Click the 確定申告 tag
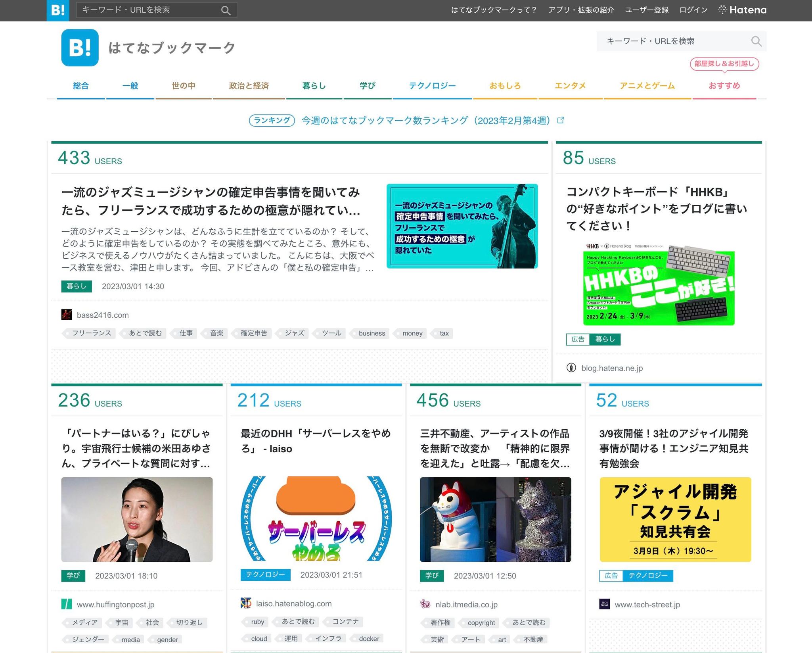The height and width of the screenshot is (653, 812). coord(252,333)
